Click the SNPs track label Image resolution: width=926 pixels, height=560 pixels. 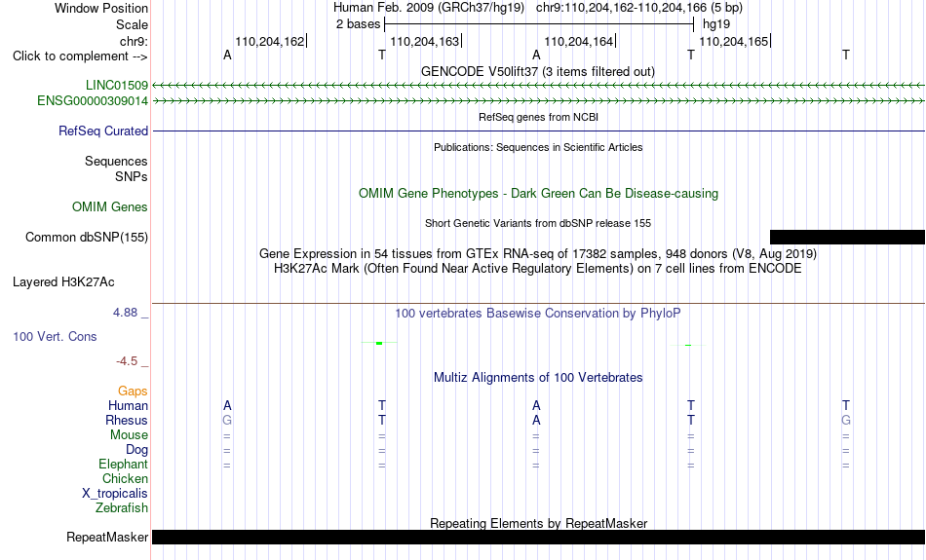click(132, 176)
